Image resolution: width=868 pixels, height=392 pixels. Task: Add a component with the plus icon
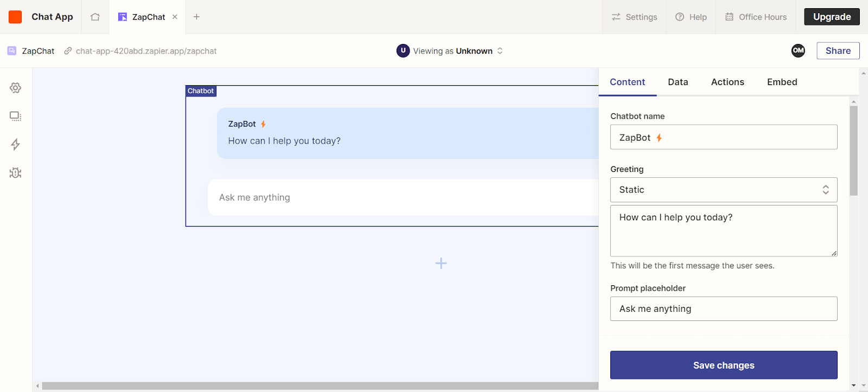(x=441, y=264)
